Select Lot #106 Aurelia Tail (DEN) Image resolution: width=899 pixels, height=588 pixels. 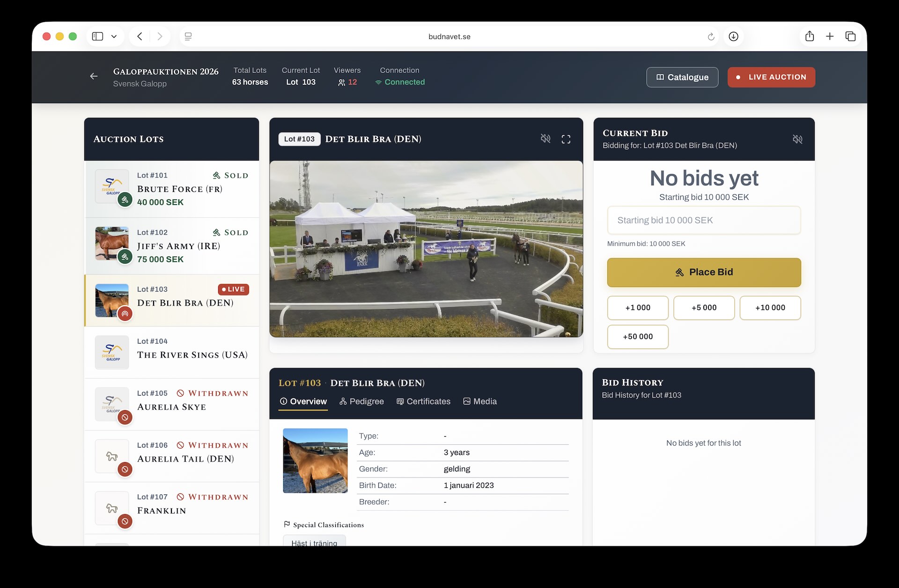[x=172, y=456]
